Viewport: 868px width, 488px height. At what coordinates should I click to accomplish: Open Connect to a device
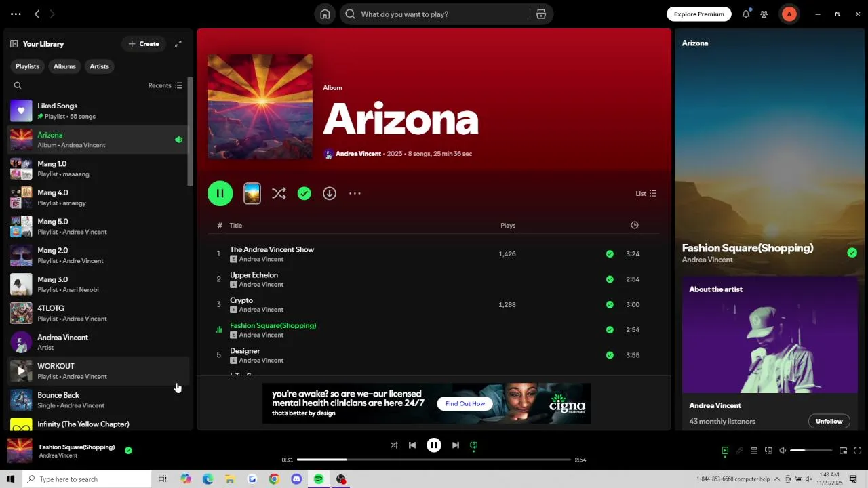768,451
